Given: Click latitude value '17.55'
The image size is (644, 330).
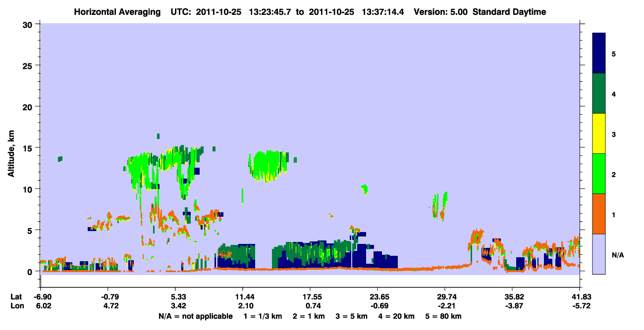Looking at the screenshot, I should coord(310,297).
